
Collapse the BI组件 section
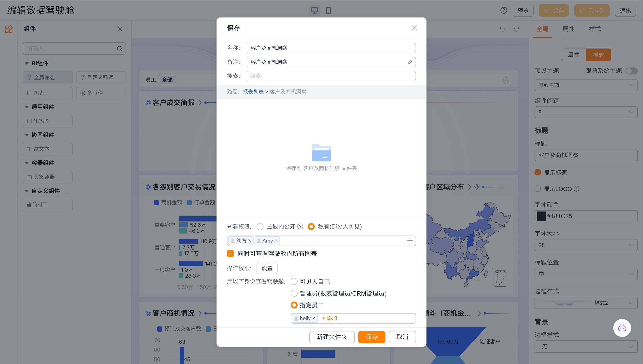point(27,63)
